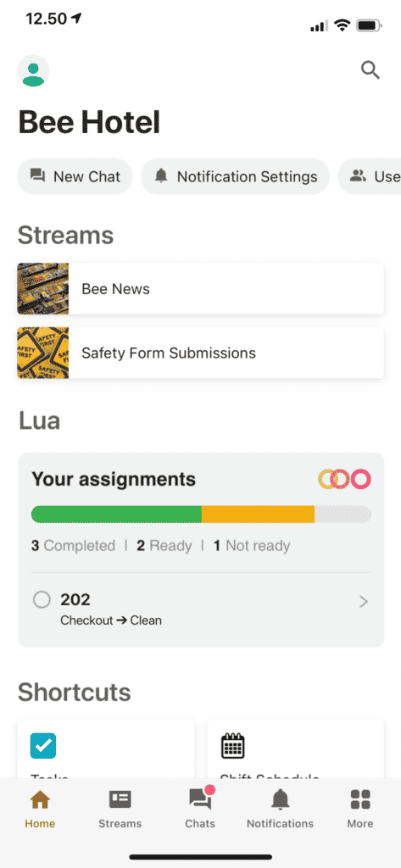Mark room 202 circle as done
Viewport: 401px width, 868px height.
click(x=42, y=599)
